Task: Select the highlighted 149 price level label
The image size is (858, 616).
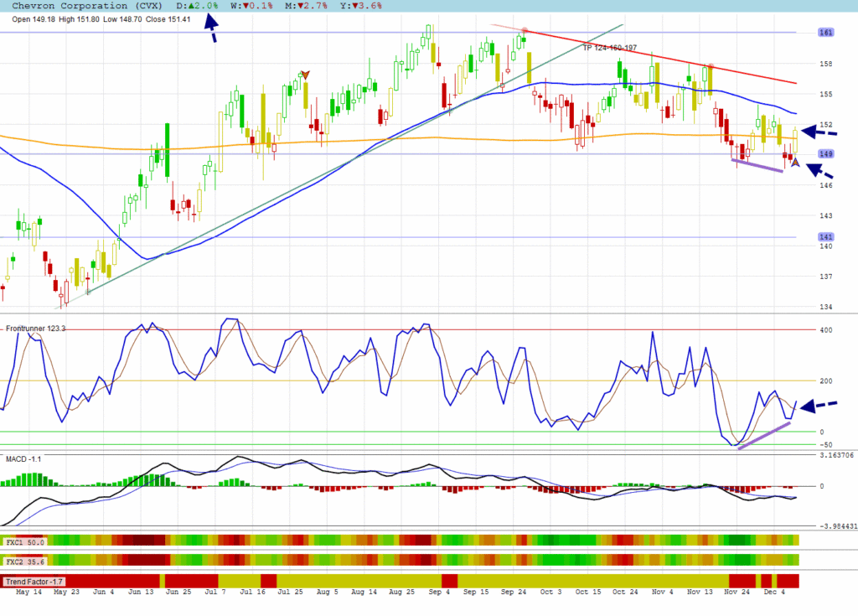Action: pos(825,154)
